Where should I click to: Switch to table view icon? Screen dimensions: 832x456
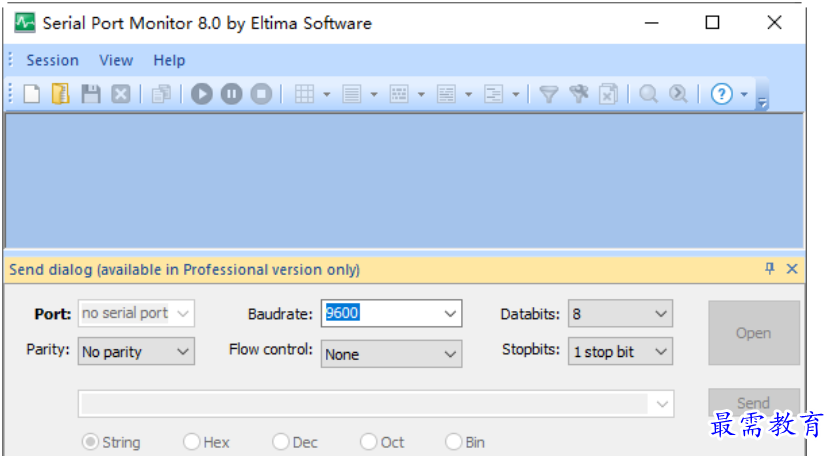point(305,94)
